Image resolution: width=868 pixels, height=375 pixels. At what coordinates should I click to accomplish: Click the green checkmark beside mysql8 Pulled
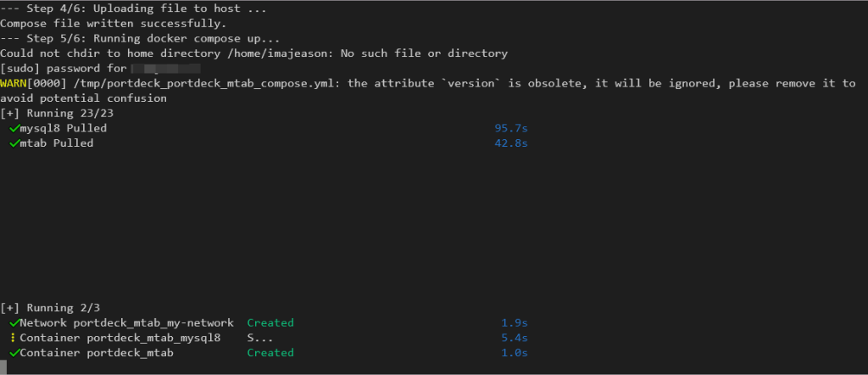[14, 128]
